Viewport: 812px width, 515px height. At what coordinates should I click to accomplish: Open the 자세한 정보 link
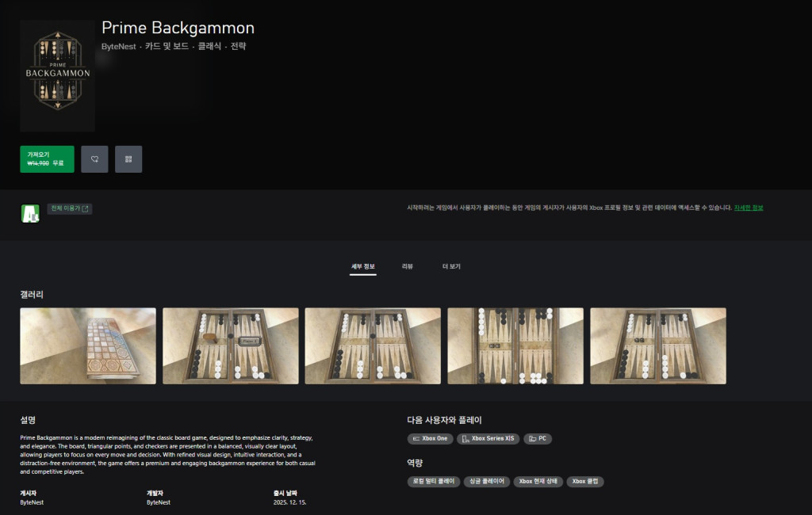tap(748, 208)
